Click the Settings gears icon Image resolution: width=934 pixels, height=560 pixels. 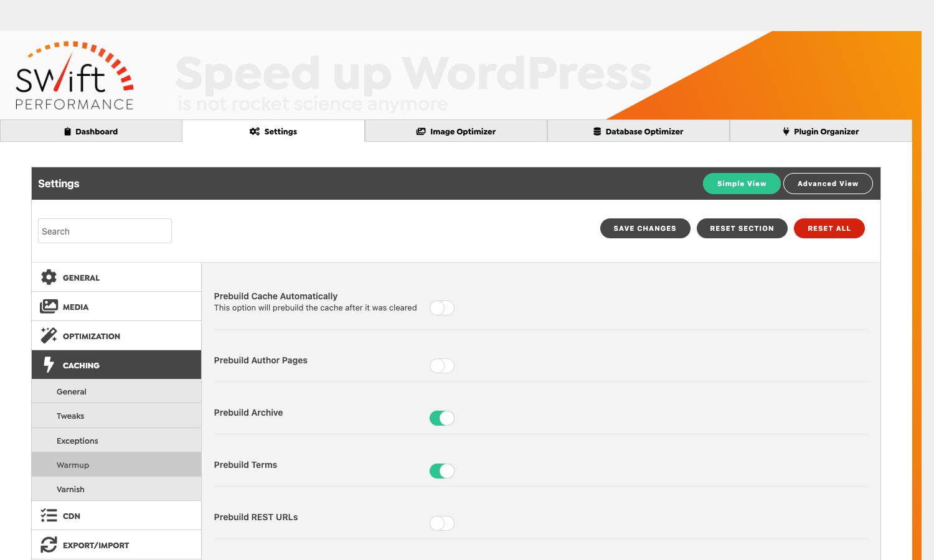click(255, 131)
